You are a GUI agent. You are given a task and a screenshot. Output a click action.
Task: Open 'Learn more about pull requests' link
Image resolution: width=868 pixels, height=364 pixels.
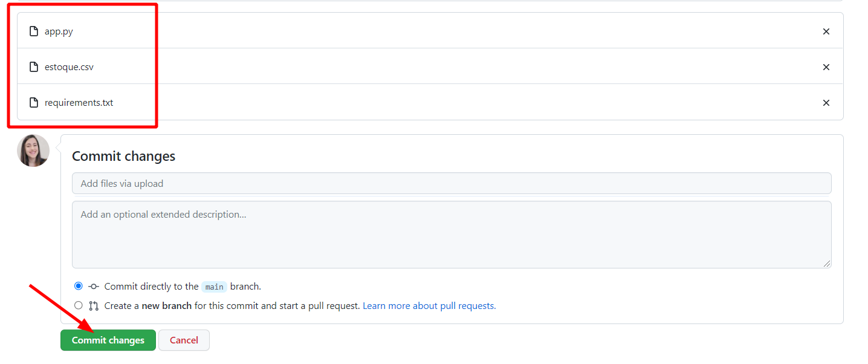429,306
